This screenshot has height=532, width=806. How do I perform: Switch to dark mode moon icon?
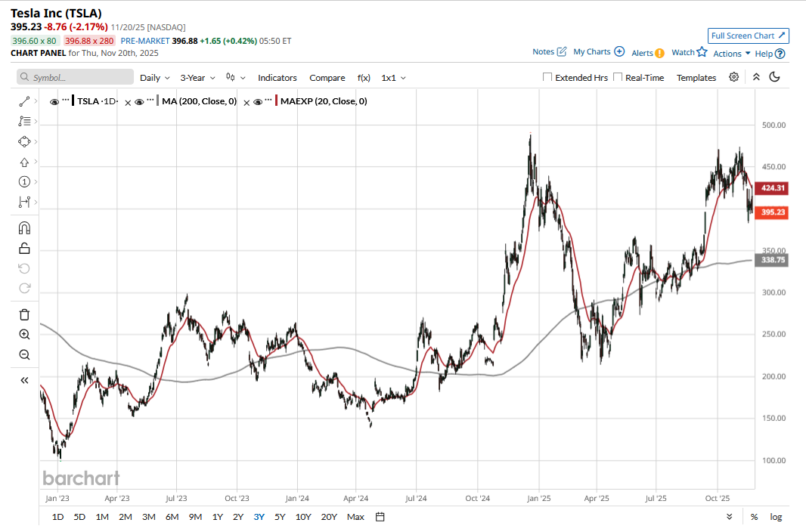[775, 77]
